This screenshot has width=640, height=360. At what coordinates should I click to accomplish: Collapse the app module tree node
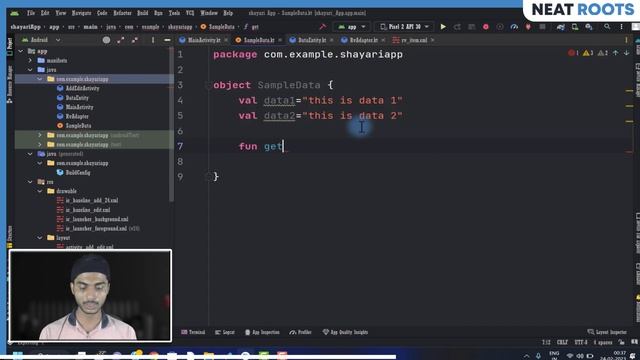coord(21,51)
